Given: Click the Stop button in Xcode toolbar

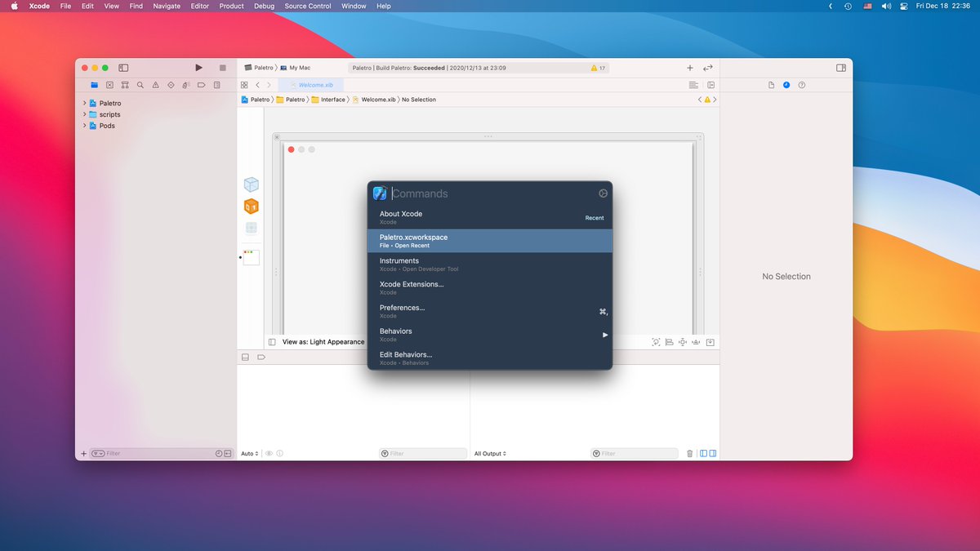Looking at the screenshot, I should (x=222, y=68).
